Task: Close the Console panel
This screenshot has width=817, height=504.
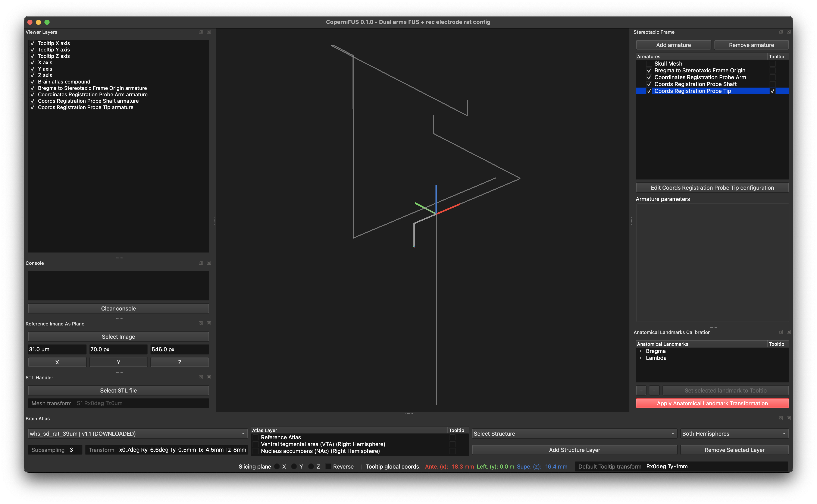Action: point(209,263)
